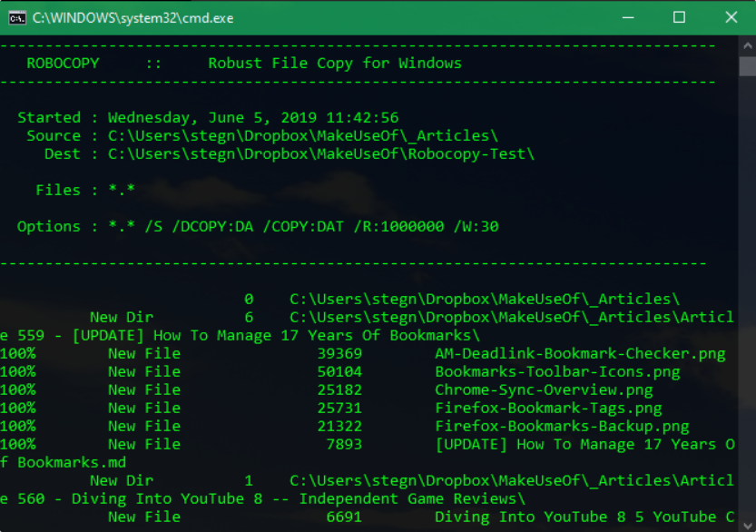Viewport: 756px width, 532px height.
Task: Click file size value 21322
Action: coord(339,427)
